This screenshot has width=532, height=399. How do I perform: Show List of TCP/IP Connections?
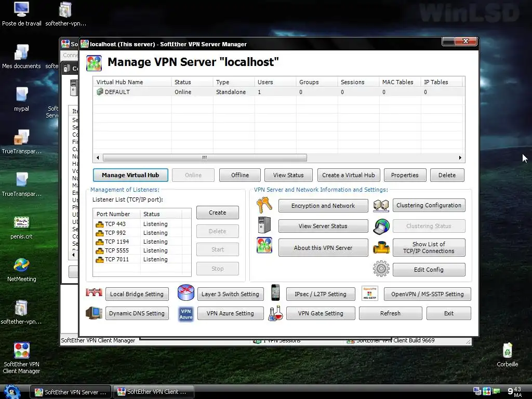point(429,248)
